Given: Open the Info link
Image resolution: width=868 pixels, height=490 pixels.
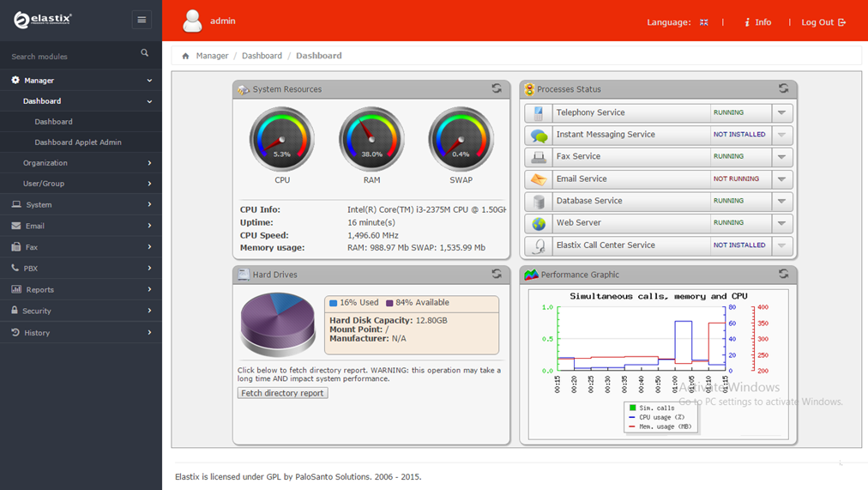Looking at the screenshot, I should (757, 22).
